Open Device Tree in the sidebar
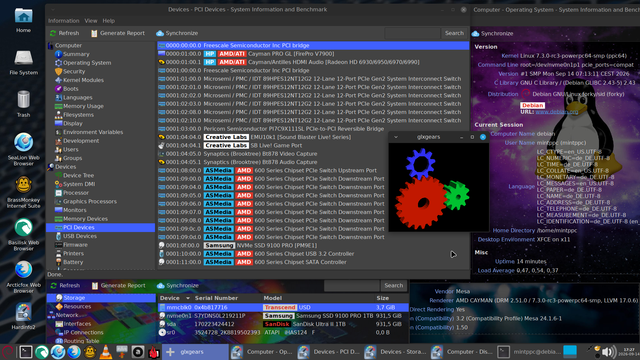The height and width of the screenshot is (360, 640). [x=78, y=176]
